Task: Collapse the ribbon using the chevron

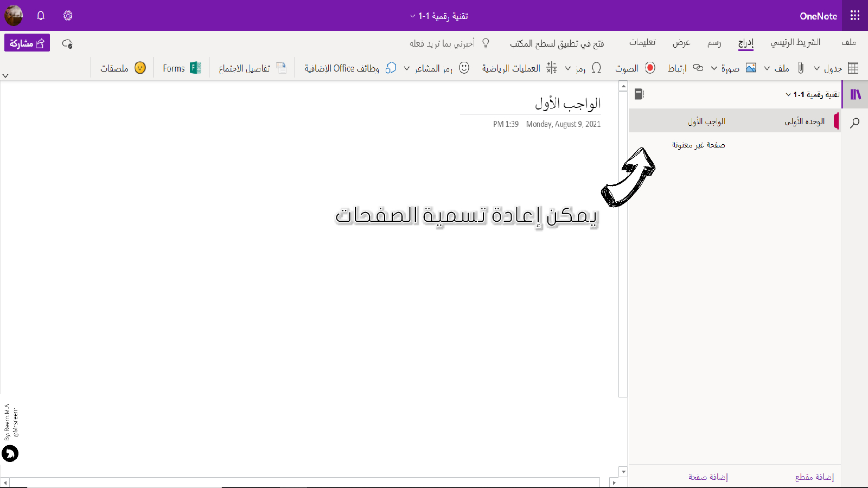Action: pyautogui.click(x=5, y=76)
